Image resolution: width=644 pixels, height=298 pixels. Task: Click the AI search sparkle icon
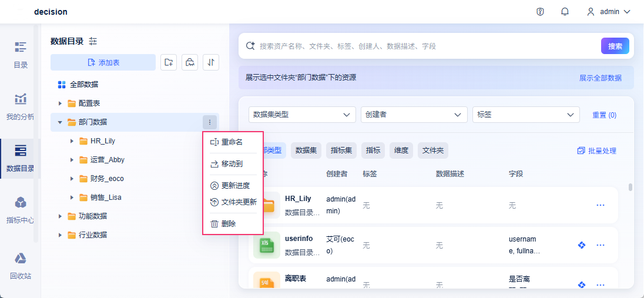[250, 46]
